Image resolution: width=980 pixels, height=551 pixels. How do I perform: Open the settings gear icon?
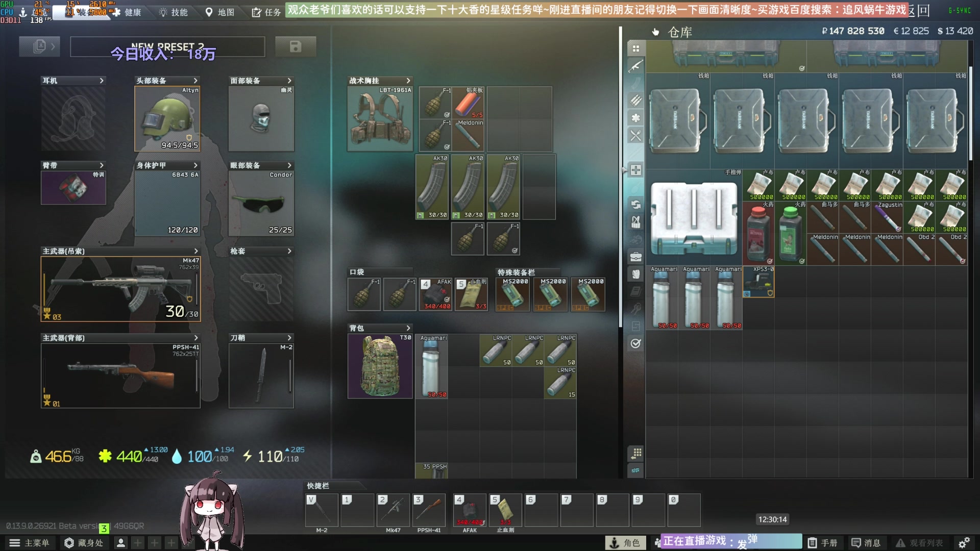coord(964,543)
